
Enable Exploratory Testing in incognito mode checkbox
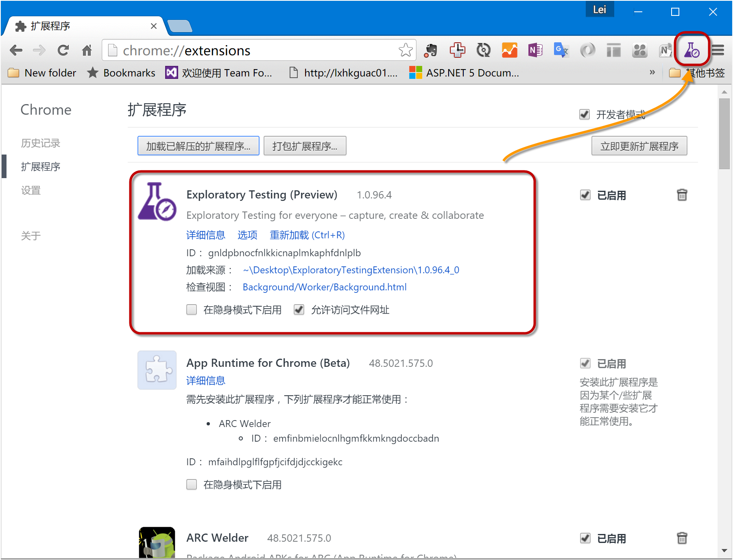pos(192,309)
